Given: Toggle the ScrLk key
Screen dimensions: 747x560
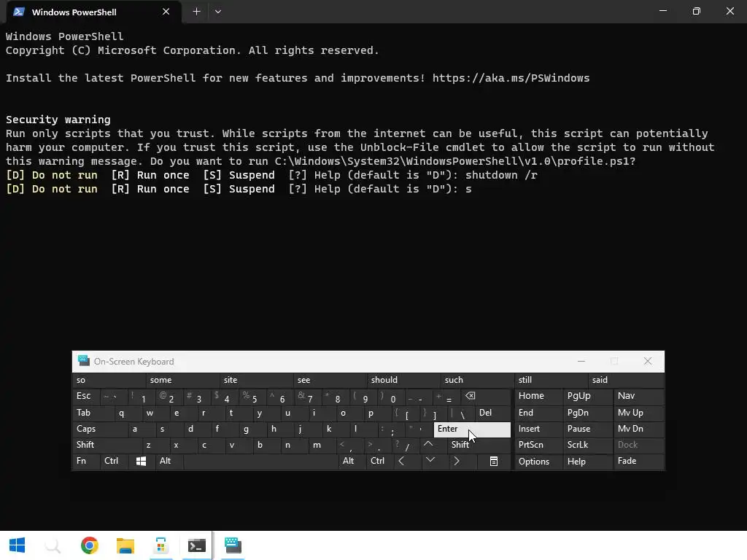Looking at the screenshot, I should click(x=588, y=445).
